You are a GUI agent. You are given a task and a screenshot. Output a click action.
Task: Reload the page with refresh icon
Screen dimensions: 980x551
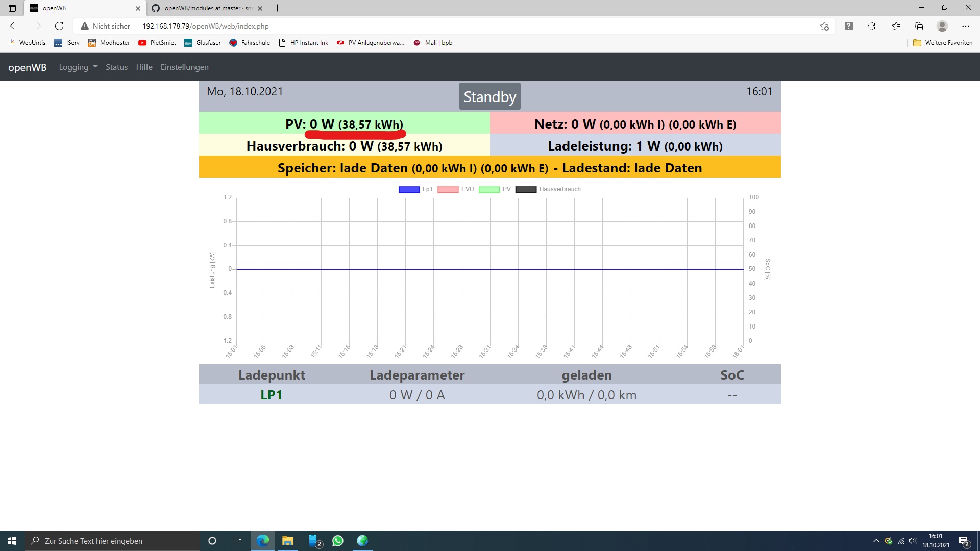pos(59,26)
